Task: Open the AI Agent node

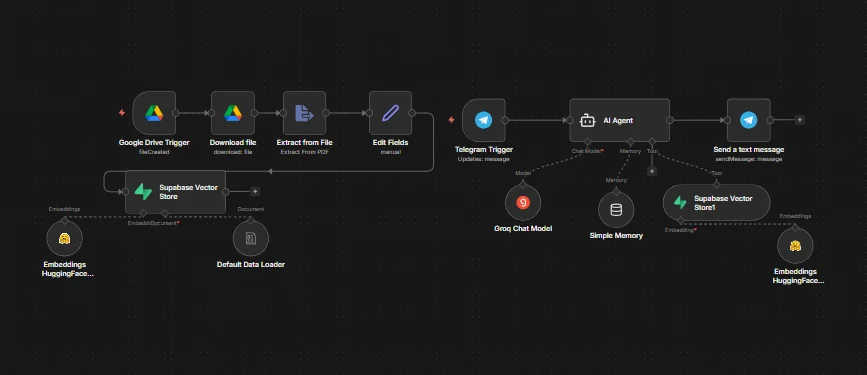Action: tap(619, 120)
